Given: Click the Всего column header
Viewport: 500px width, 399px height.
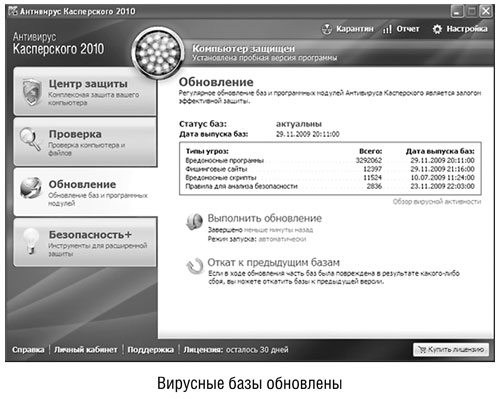Looking at the screenshot, I should 371,151.
